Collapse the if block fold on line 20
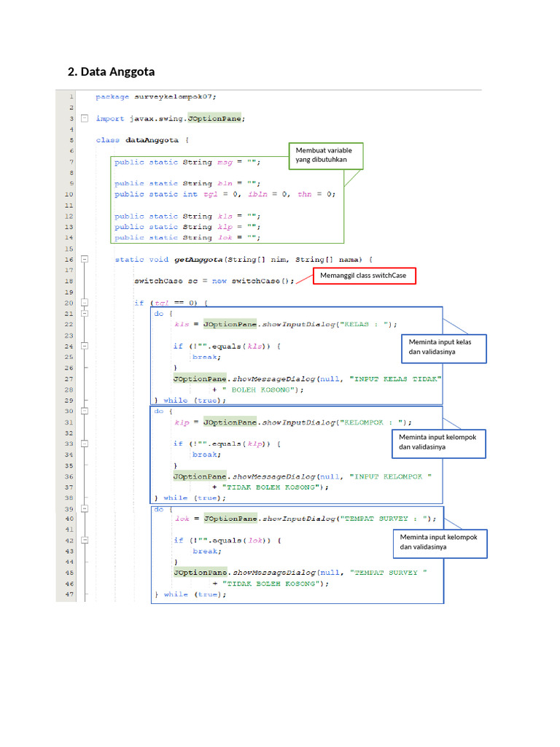Screen dimensions: 560x747 pos(85,302)
